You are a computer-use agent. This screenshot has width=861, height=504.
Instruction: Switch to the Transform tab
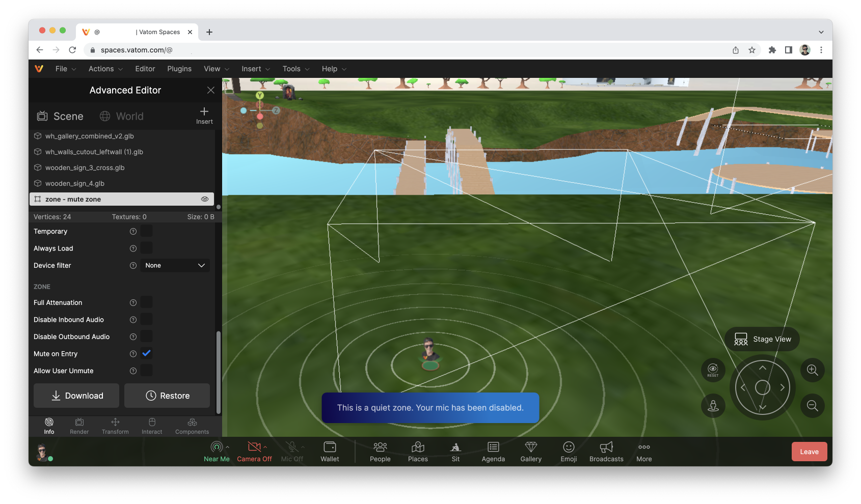pyautogui.click(x=115, y=426)
